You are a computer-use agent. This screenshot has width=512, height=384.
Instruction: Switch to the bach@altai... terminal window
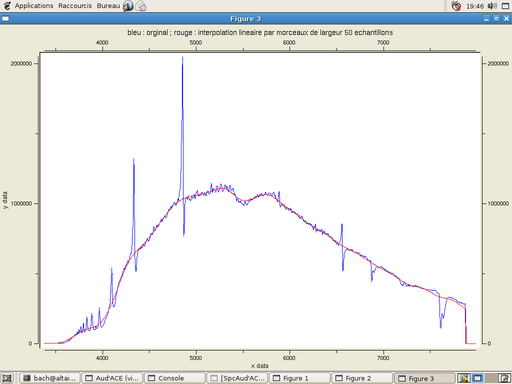[50, 378]
